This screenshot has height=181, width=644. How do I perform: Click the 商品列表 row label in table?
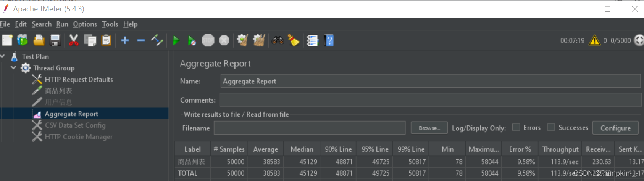click(191, 162)
